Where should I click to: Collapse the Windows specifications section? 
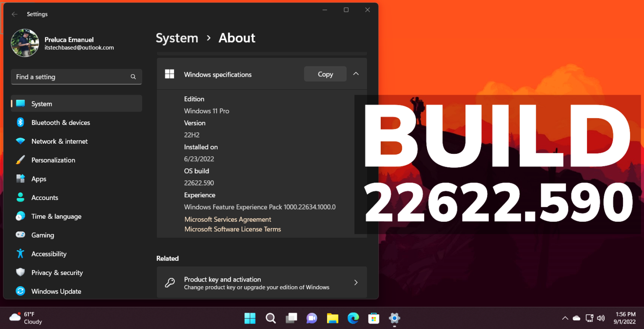[356, 73]
